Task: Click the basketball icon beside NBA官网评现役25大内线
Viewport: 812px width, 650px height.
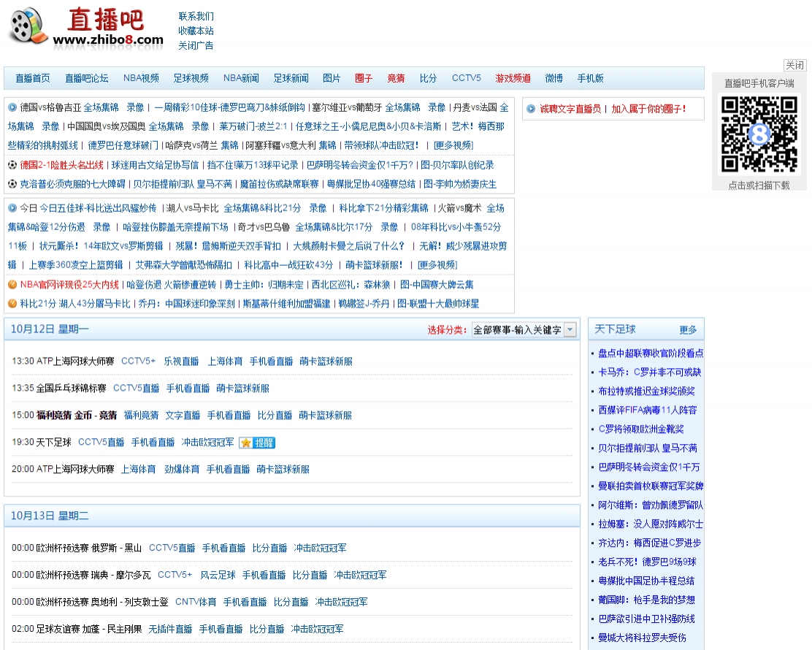Action: click(12, 285)
